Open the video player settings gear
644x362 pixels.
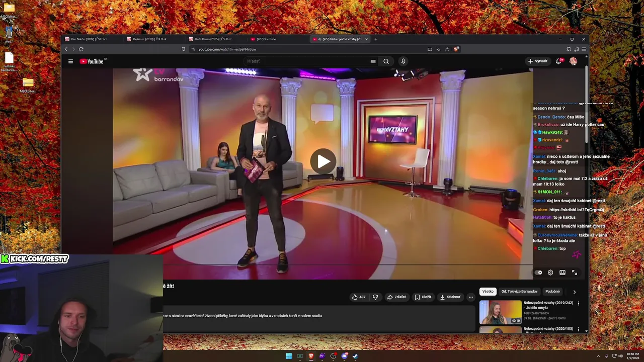click(550, 273)
